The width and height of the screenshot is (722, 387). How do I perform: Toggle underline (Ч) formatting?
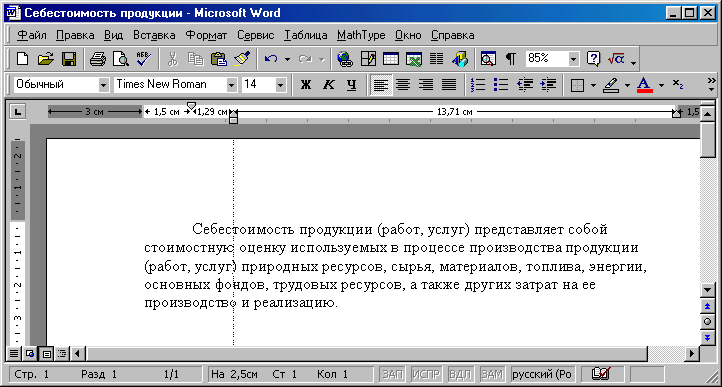(x=352, y=85)
